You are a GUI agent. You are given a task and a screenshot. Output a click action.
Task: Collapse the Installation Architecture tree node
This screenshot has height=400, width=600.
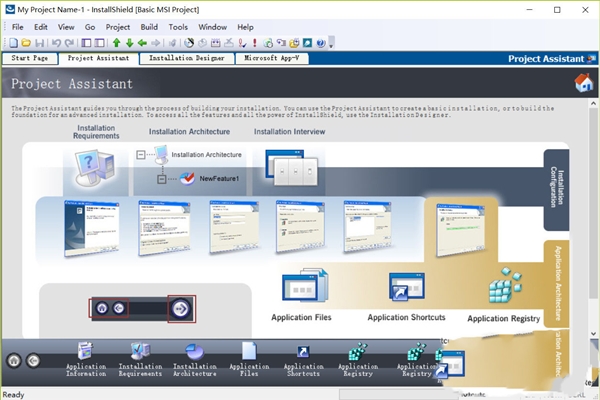[141, 155]
